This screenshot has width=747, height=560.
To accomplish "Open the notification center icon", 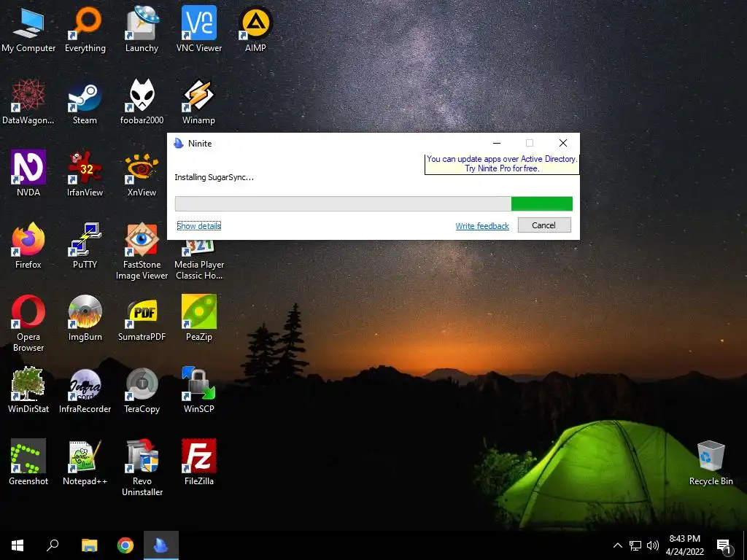I will (x=724, y=545).
